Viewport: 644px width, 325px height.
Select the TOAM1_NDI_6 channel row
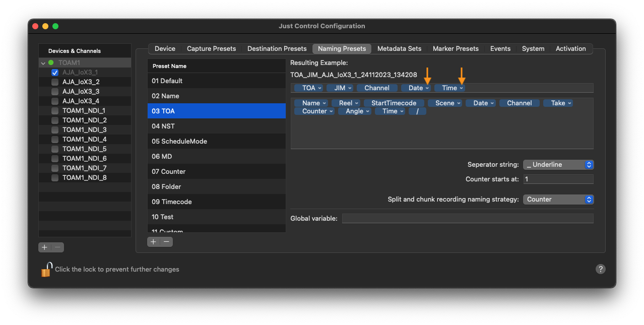[x=85, y=159]
